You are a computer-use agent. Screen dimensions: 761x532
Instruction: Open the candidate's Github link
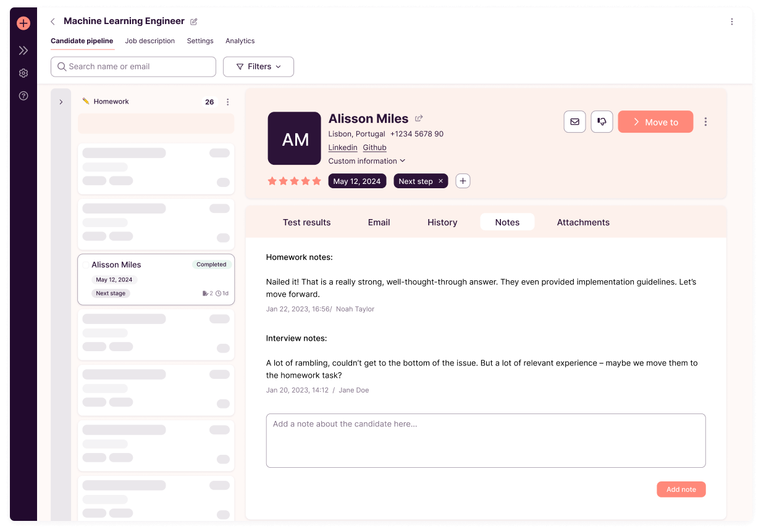click(374, 148)
